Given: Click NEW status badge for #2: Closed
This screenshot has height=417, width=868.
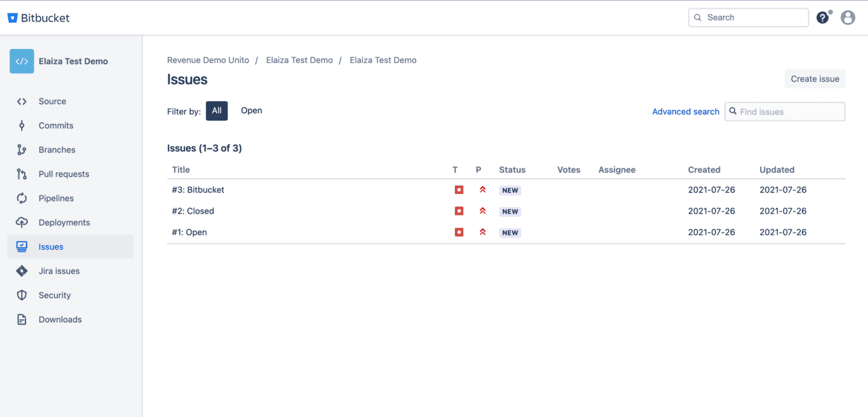Looking at the screenshot, I should click(x=510, y=212).
